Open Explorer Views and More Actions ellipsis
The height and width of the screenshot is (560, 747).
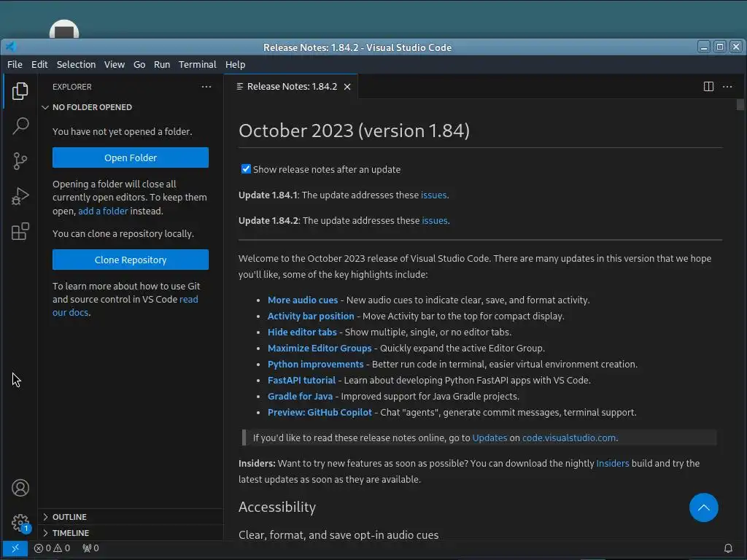click(206, 87)
